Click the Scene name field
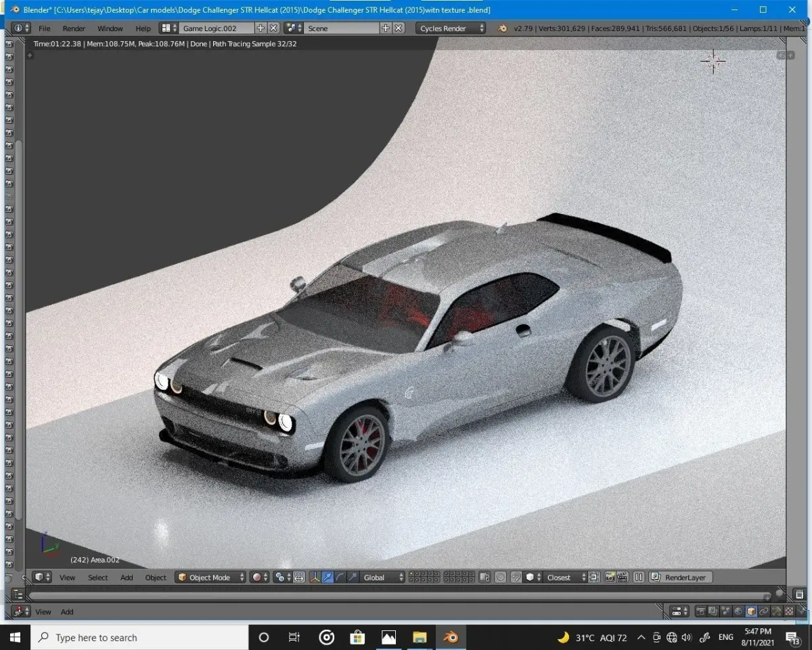Viewport: 812px width, 650px height. pos(342,28)
